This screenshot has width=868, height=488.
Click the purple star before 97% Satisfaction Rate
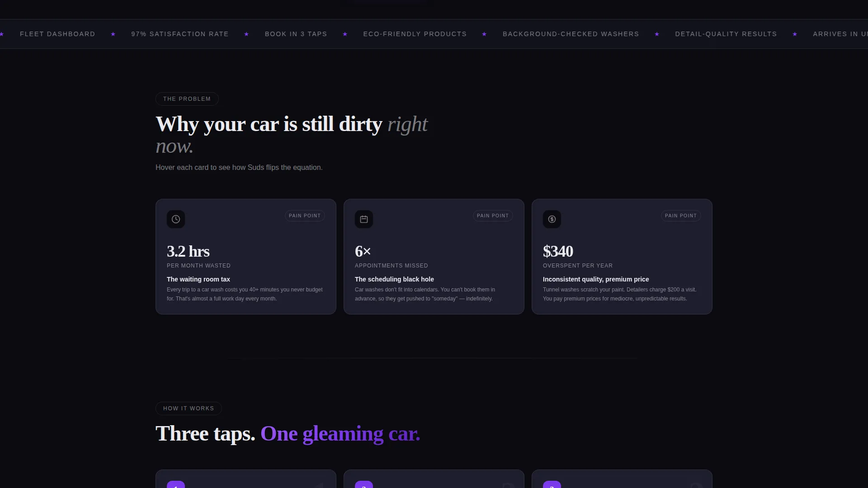[113, 34]
